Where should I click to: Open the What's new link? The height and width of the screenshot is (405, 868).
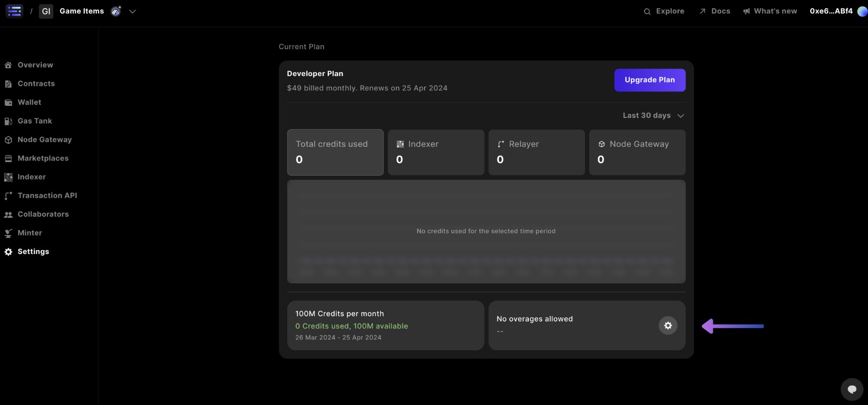pos(775,11)
